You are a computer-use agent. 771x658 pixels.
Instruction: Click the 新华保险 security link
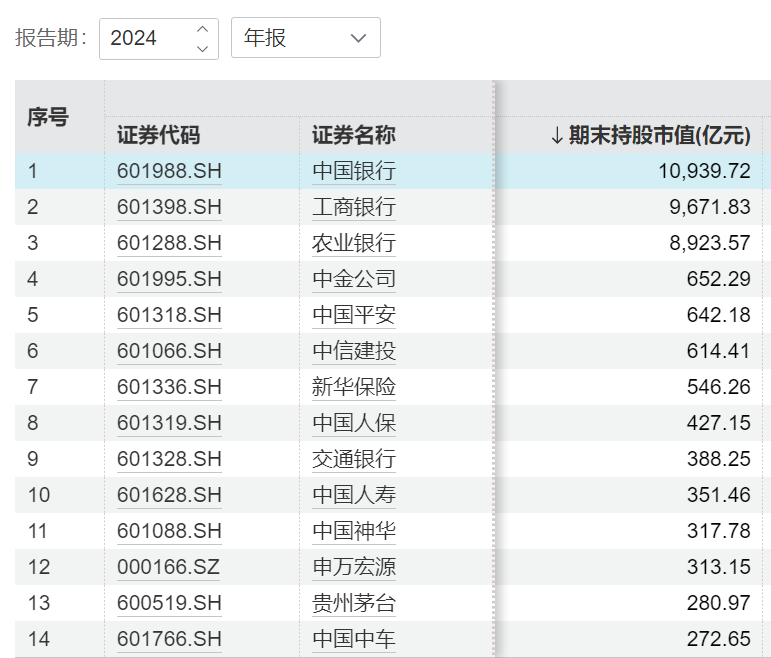(x=353, y=387)
